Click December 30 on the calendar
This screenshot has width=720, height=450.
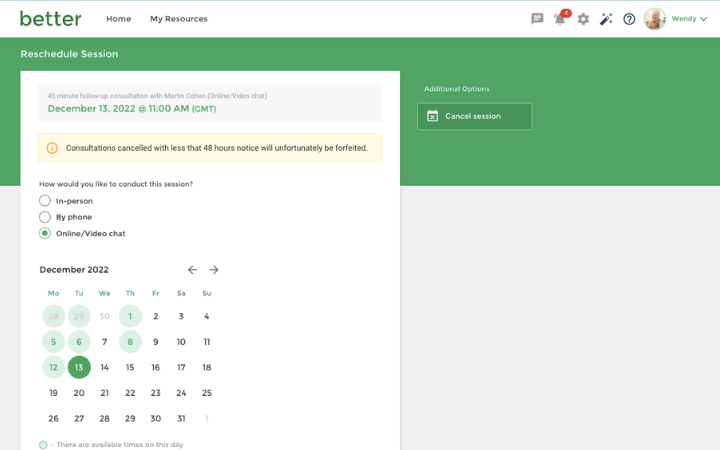coord(156,418)
